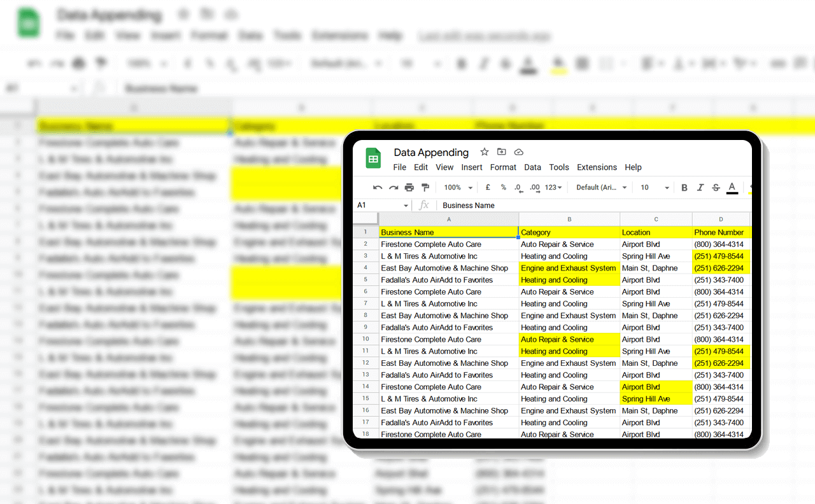Toggle italic formatting
The width and height of the screenshot is (815, 504).
700,188
